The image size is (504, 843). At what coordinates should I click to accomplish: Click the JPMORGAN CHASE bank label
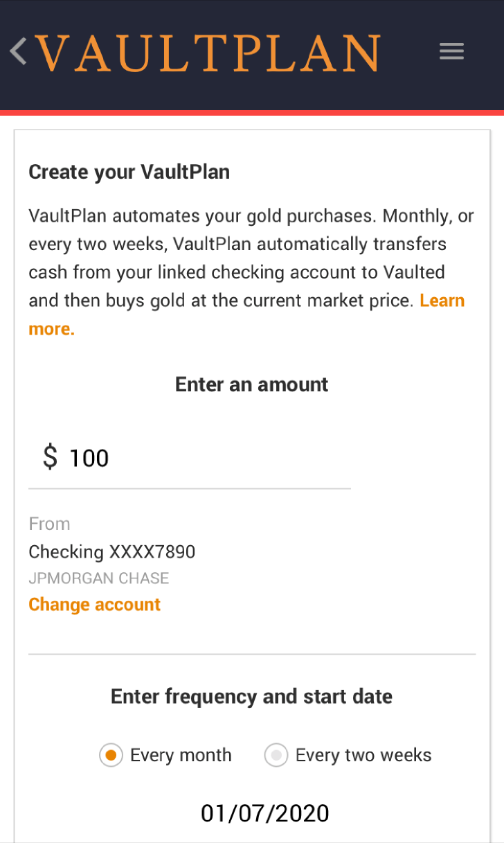click(99, 578)
